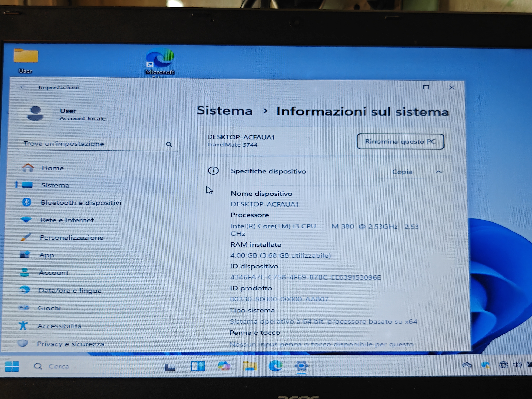Click the Bluetooth icon in the sidebar
The width and height of the screenshot is (532, 399).
[27, 202]
